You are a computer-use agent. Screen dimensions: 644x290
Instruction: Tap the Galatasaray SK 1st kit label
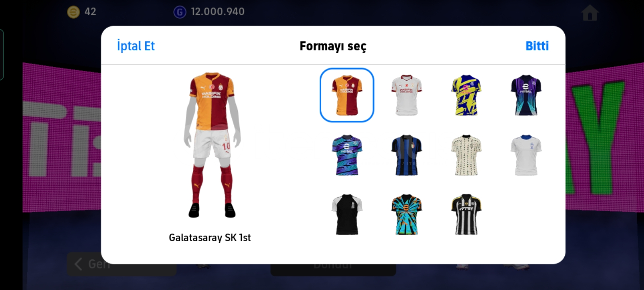[210, 238]
